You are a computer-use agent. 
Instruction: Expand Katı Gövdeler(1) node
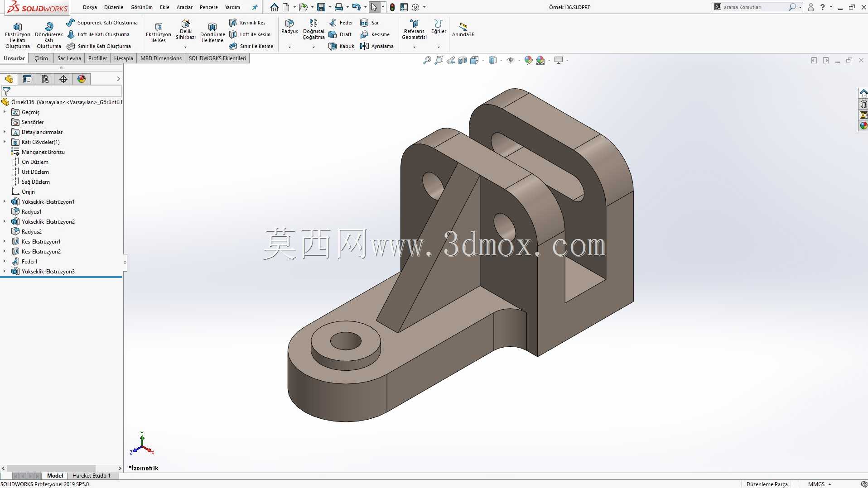coord(5,142)
